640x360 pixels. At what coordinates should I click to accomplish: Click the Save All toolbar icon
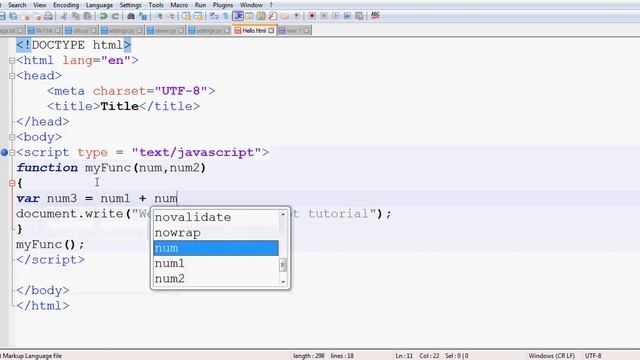(x=13, y=16)
